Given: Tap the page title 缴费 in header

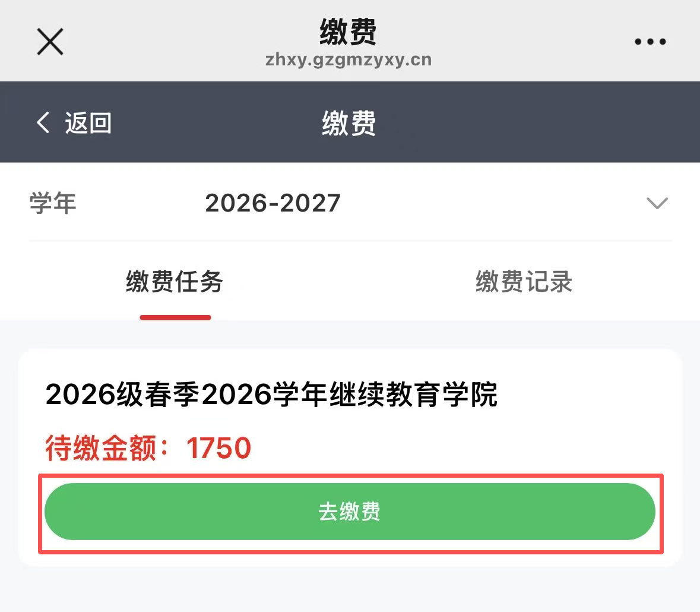Looking at the screenshot, I should click(350, 33).
